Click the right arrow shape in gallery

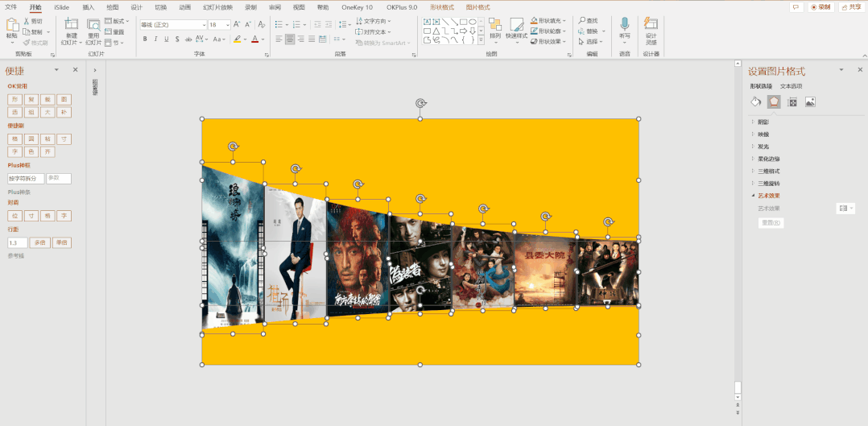point(463,31)
